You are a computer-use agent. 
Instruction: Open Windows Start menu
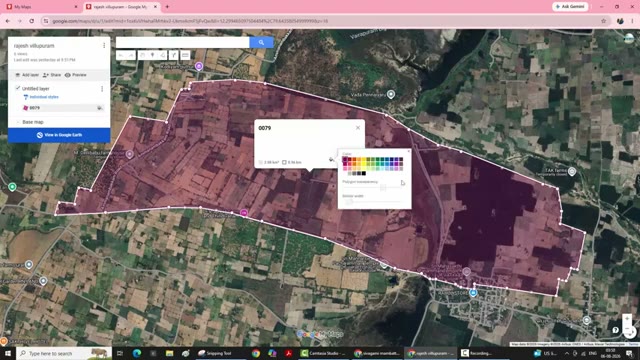(x=7, y=353)
